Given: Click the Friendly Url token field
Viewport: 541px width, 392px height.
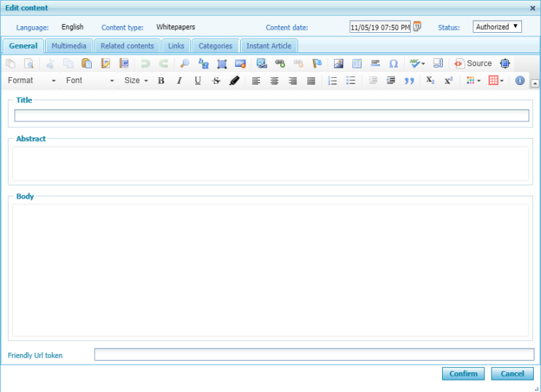Looking at the screenshot, I should [314, 355].
